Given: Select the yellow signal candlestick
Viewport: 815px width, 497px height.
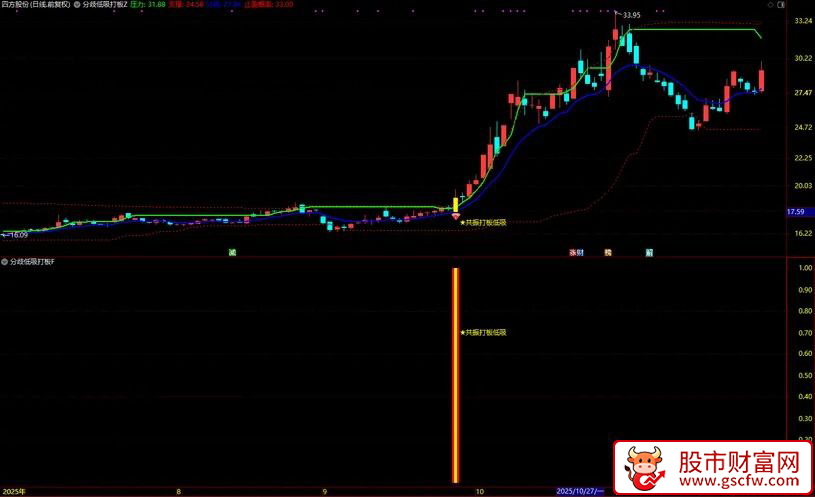Looking at the screenshot, I should click(456, 204).
